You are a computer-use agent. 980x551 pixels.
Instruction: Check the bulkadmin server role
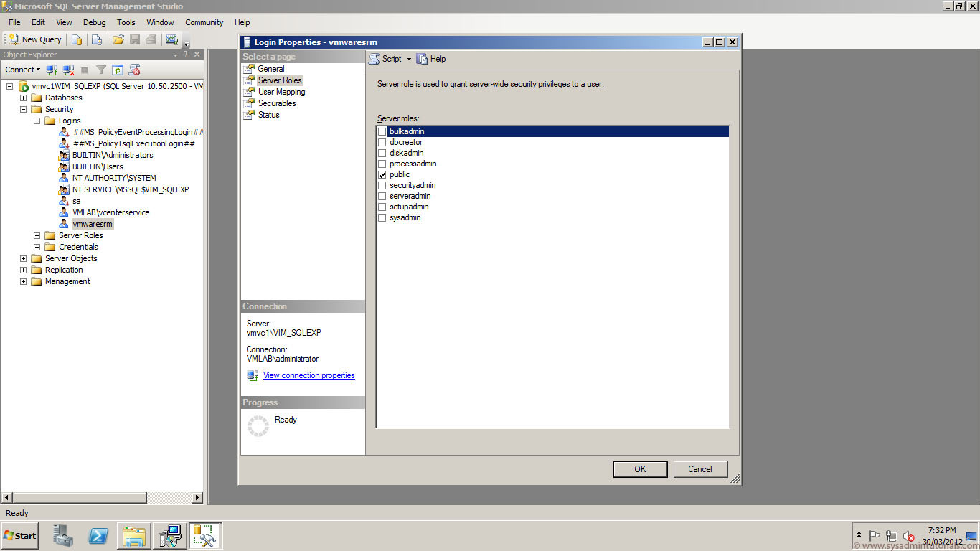382,131
